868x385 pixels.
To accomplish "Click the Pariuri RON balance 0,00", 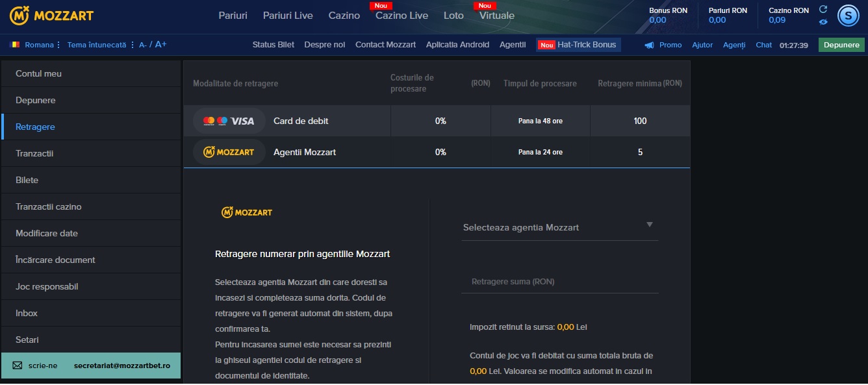I will click(x=717, y=20).
